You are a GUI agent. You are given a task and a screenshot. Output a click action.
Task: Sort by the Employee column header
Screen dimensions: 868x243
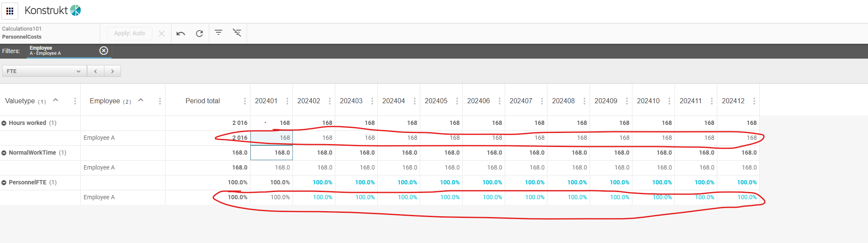point(105,101)
